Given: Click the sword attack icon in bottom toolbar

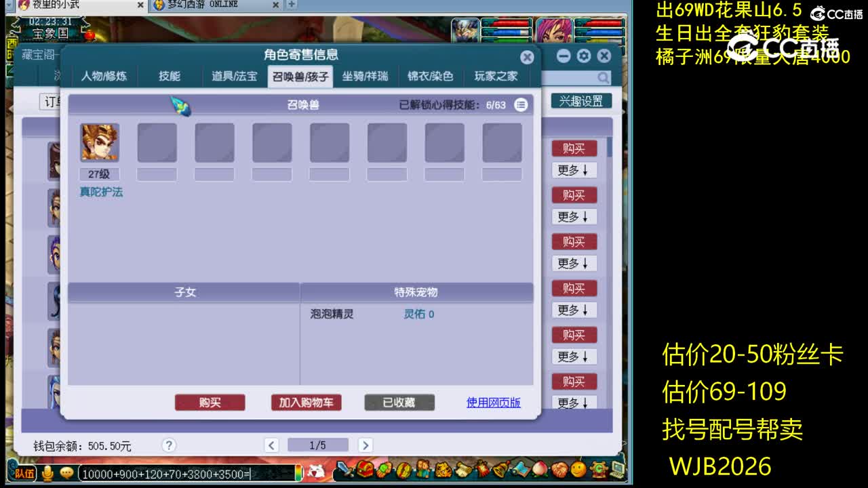Looking at the screenshot, I should click(345, 469).
